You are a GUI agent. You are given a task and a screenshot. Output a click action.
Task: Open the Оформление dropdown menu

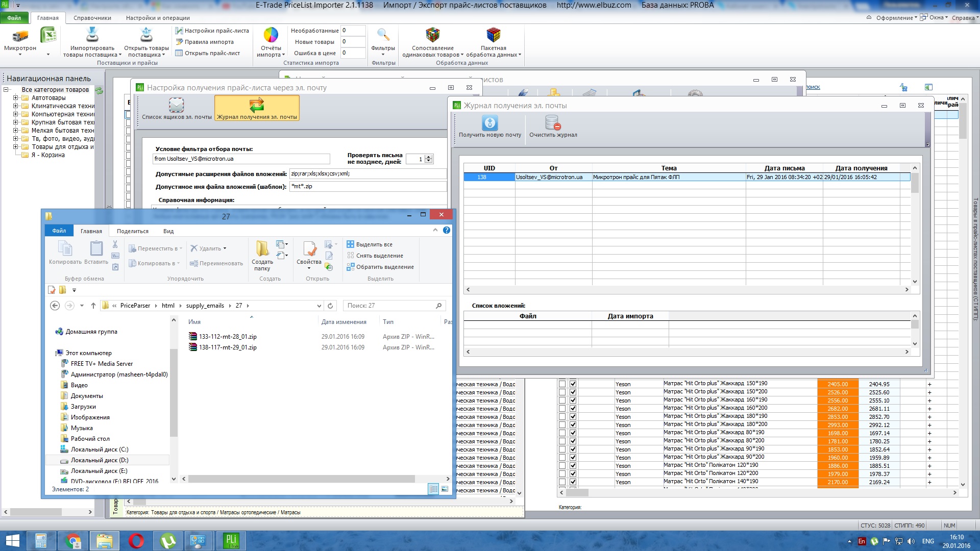point(896,18)
